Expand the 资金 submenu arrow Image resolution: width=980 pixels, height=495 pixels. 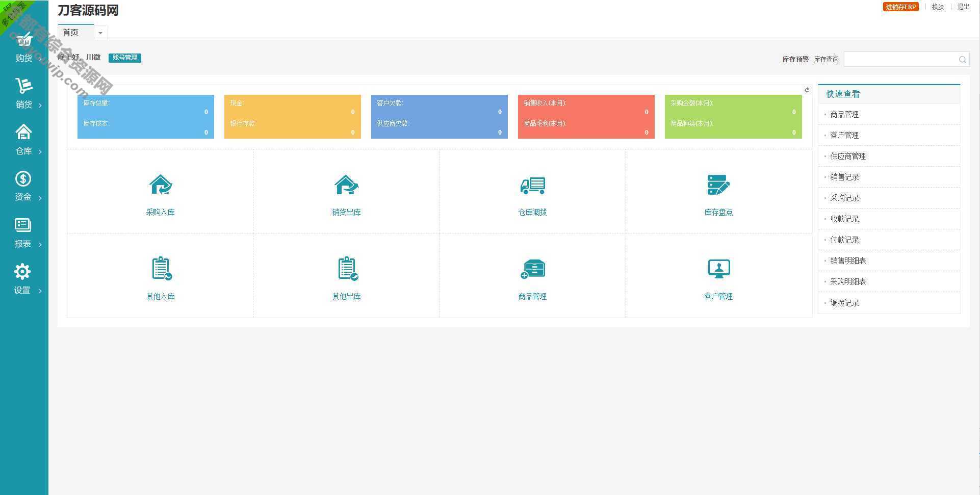[40, 198]
